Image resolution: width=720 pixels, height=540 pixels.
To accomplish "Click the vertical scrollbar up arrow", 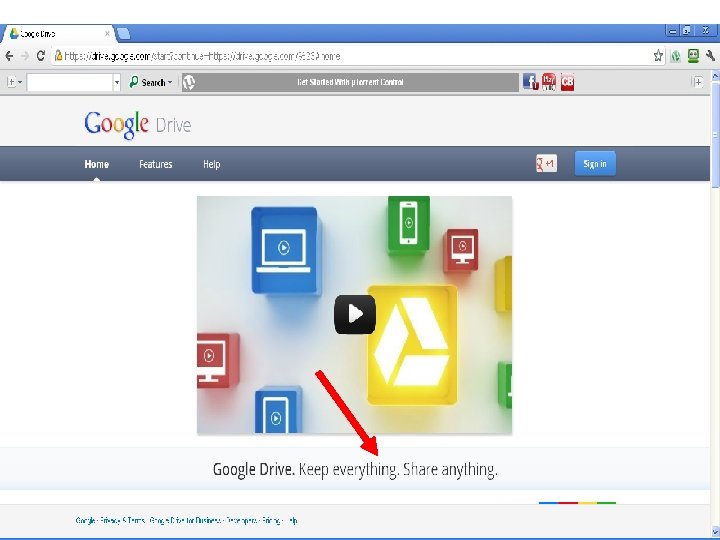I will click(x=715, y=76).
